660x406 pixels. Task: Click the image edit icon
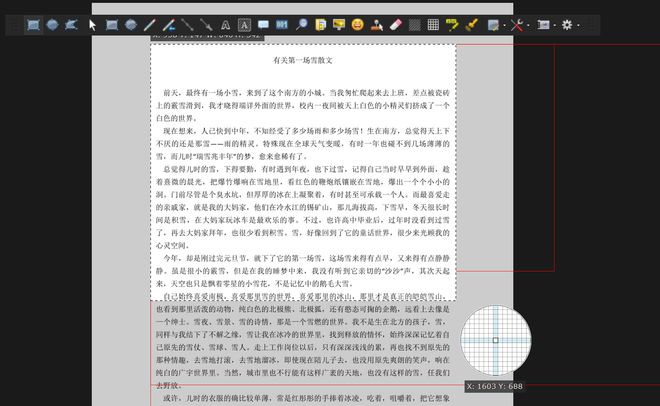coord(493,25)
